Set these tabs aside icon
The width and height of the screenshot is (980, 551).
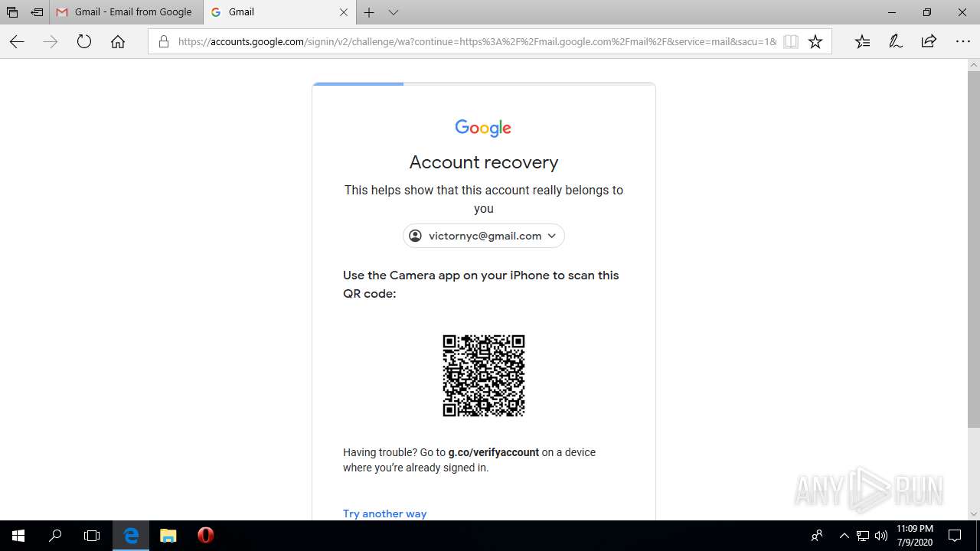37,12
